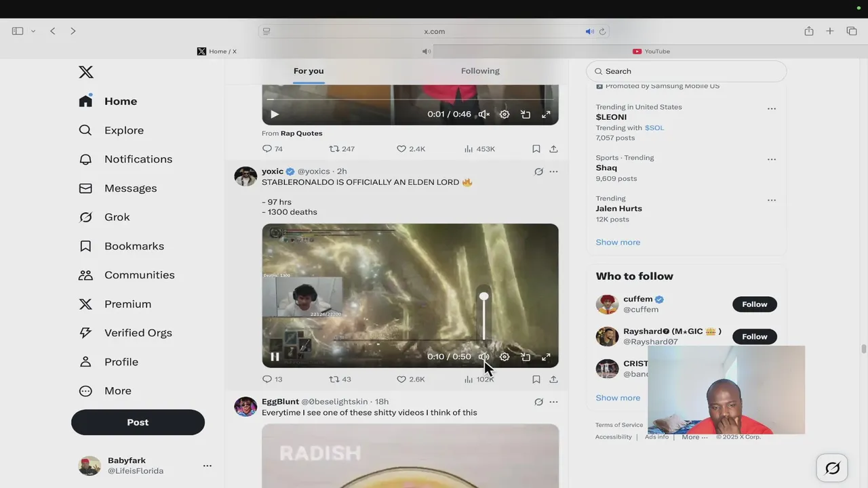The image size is (868, 488).
Task: Follow cuffem account
Action: click(x=755, y=304)
